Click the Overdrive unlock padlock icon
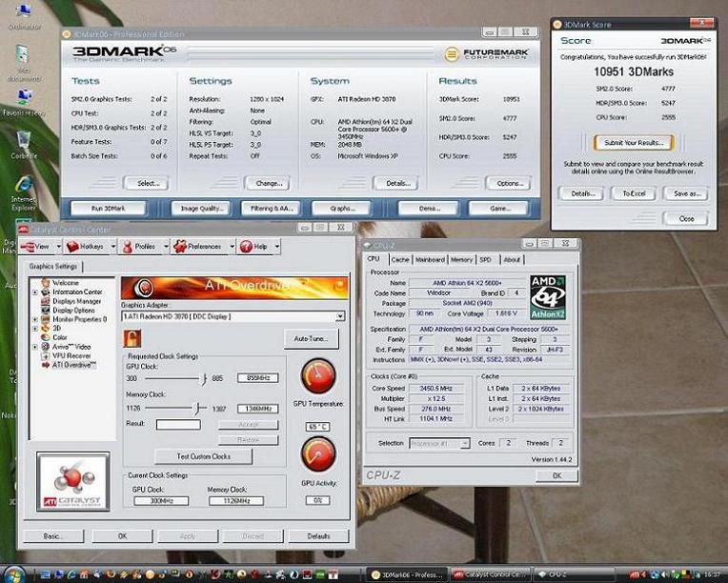Screen dimensions: 728x583 coord(132,338)
